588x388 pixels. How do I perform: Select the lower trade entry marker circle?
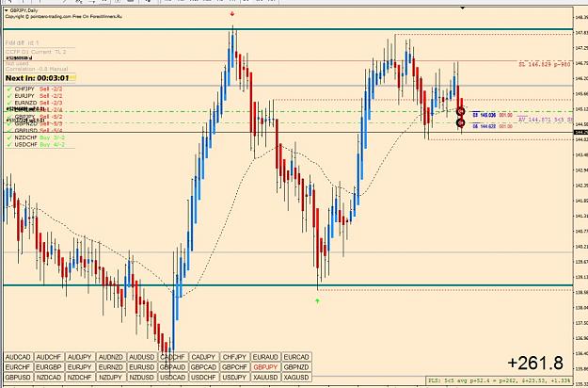pyautogui.click(x=461, y=122)
